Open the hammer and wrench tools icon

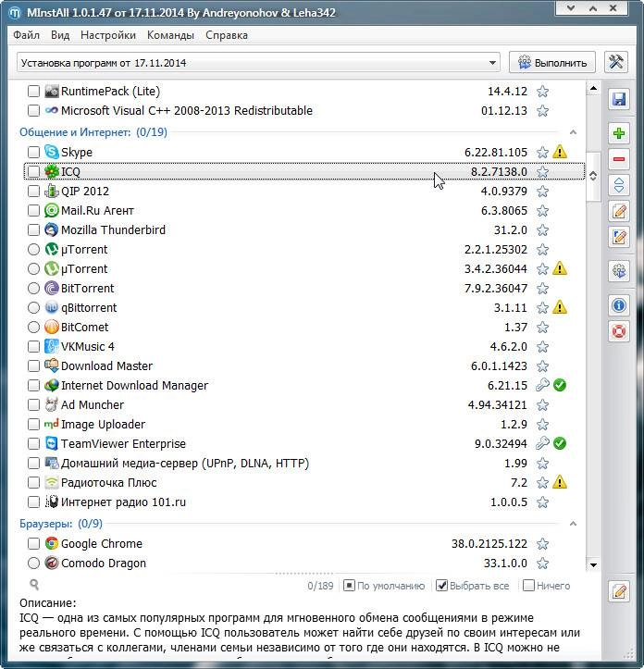(616, 63)
